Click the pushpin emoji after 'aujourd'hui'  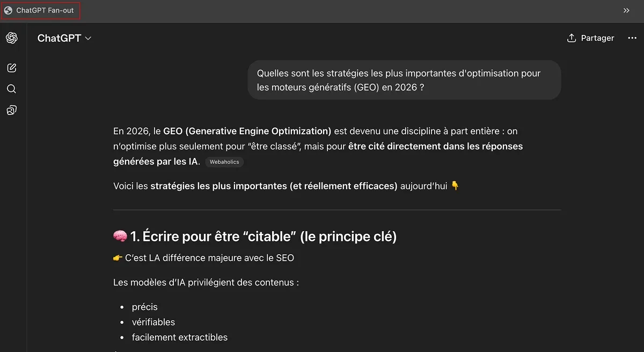point(456,185)
